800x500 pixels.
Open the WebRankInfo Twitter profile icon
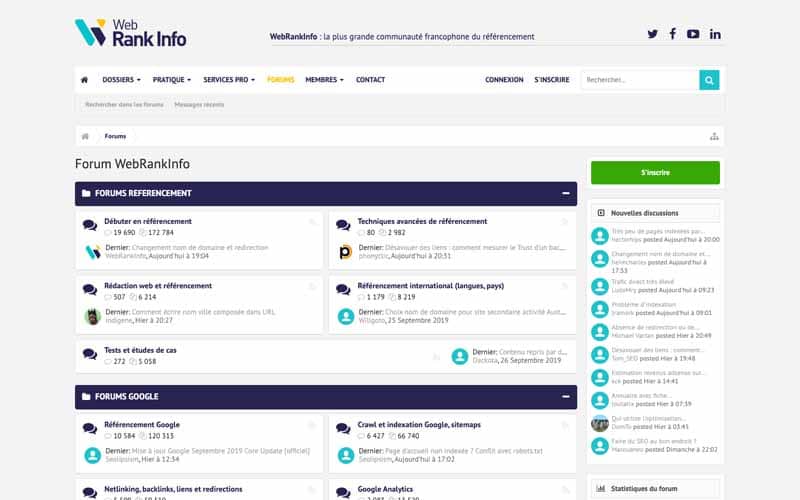click(653, 34)
